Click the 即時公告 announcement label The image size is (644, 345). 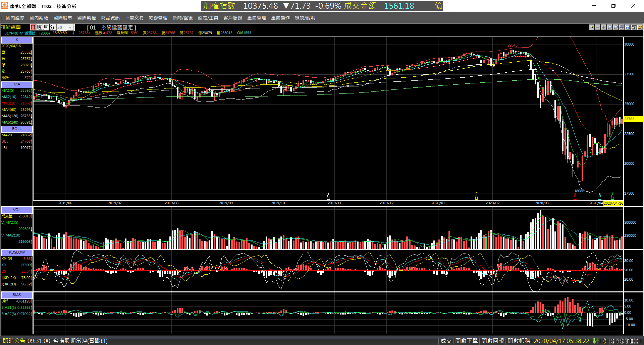pyautogui.click(x=14, y=341)
